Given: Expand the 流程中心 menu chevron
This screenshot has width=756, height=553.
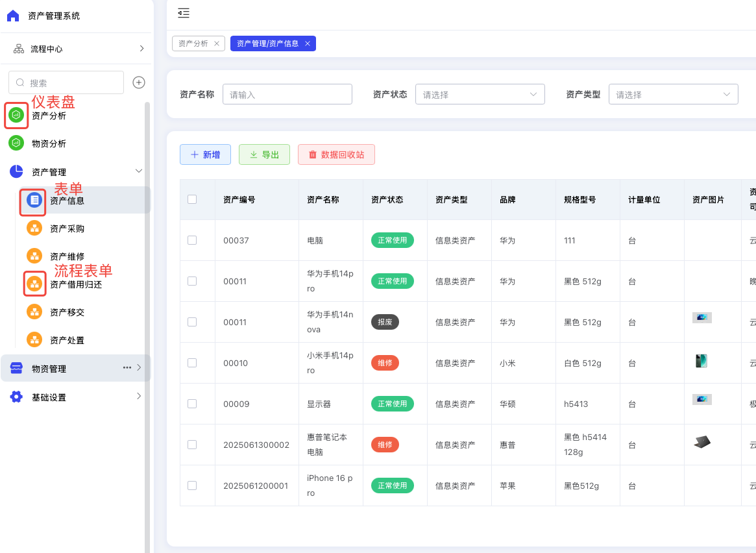Looking at the screenshot, I should (141, 49).
